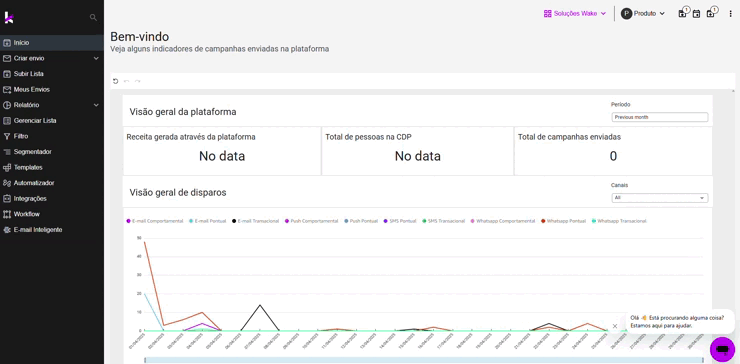Toggle Whatsapp Comportamental series in legend
This screenshot has width=740, height=364.
coord(503,221)
